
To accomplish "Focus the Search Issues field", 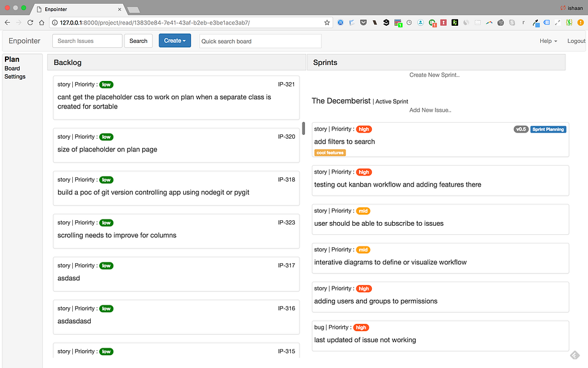I will coord(87,41).
